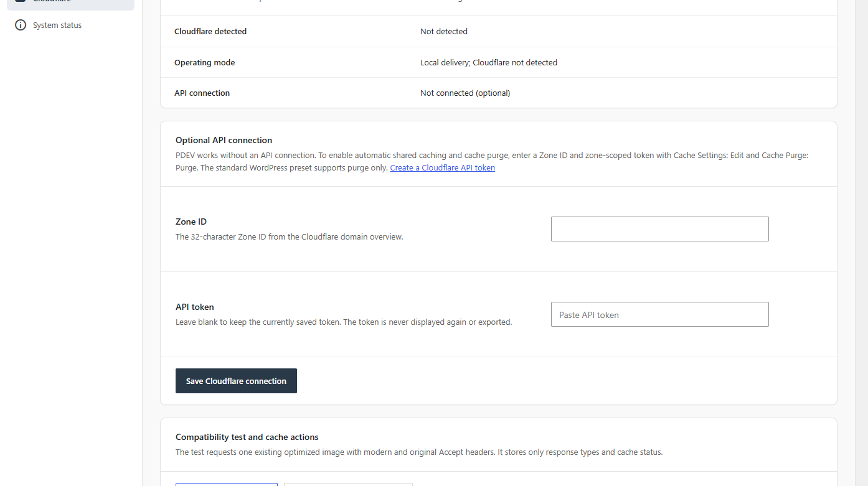Click 'PDEV works without an API connection' paragraph
The image size is (868, 486).
pos(492,162)
